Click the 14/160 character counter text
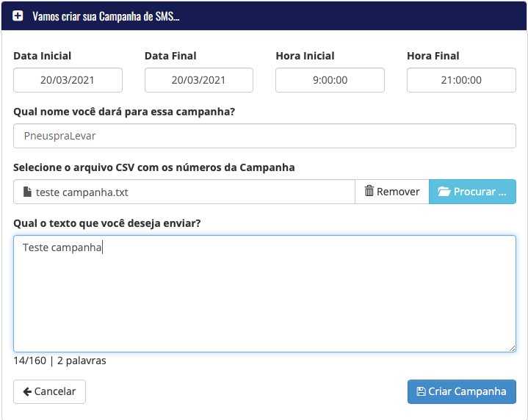 click(x=29, y=361)
